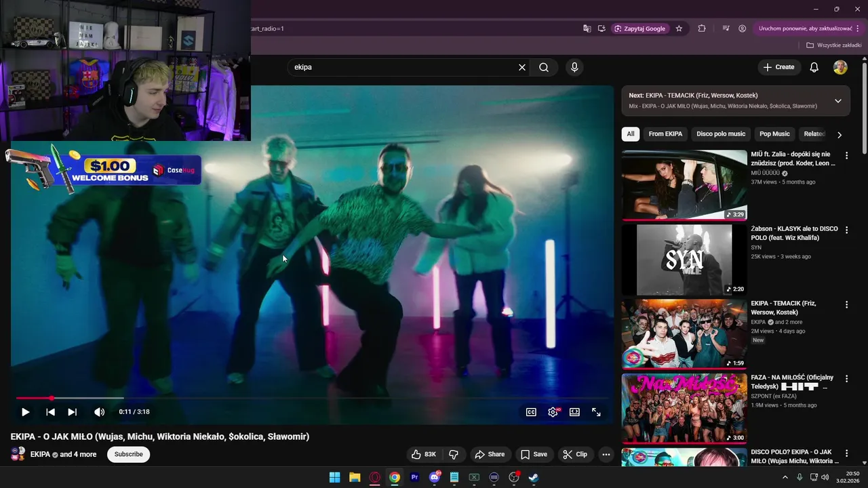
Task: Click the translate page icon
Action: (x=587, y=28)
